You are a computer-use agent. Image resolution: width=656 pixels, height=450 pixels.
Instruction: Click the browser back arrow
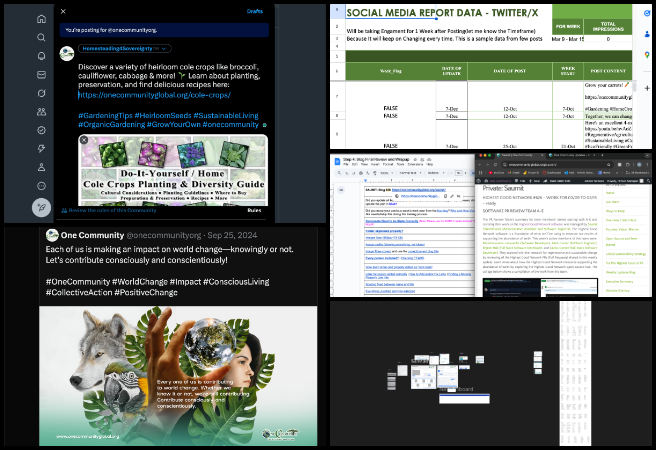pos(479,164)
